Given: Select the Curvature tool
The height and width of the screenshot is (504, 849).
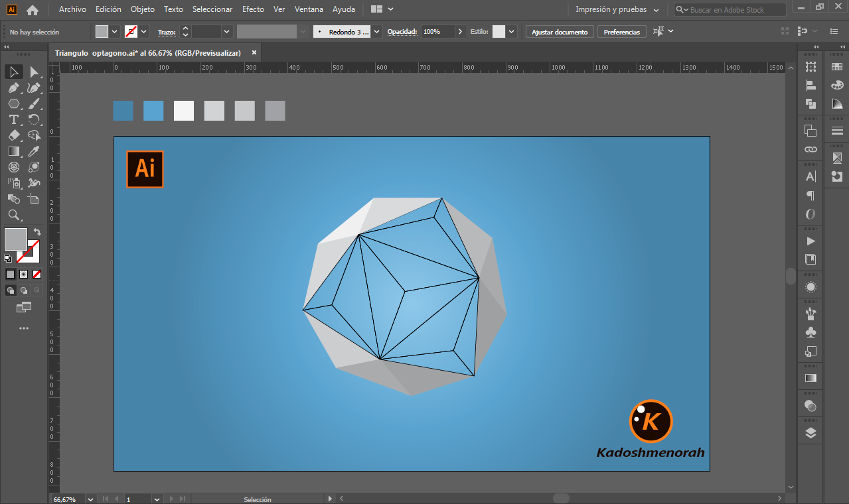Looking at the screenshot, I should 34,88.
